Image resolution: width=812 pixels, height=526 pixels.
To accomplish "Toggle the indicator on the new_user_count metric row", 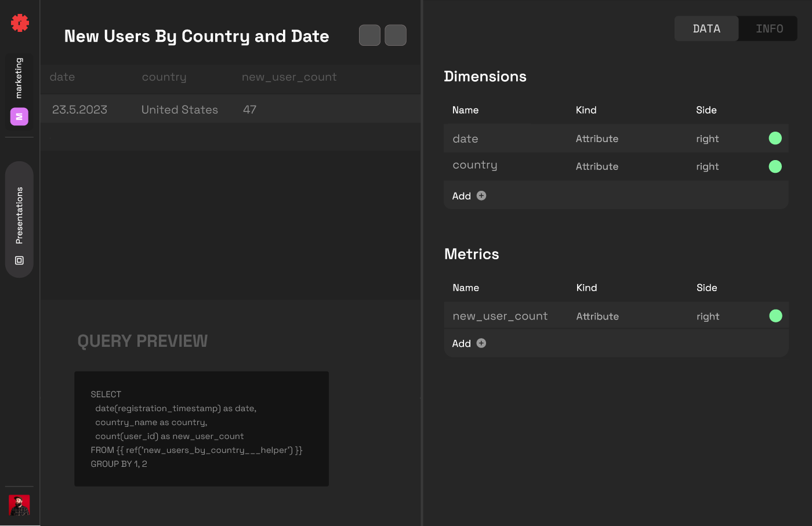I will (775, 316).
